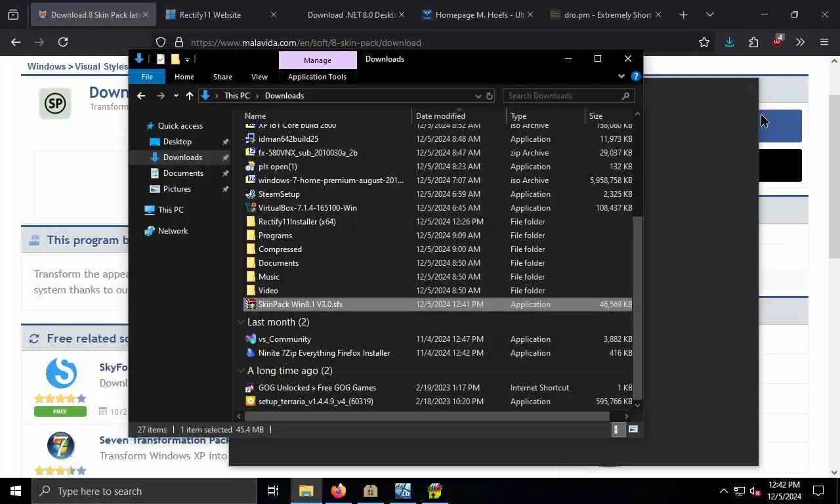Screen dimensions: 840x504
Task: Open Firefox downloads panel
Action: tap(729, 42)
